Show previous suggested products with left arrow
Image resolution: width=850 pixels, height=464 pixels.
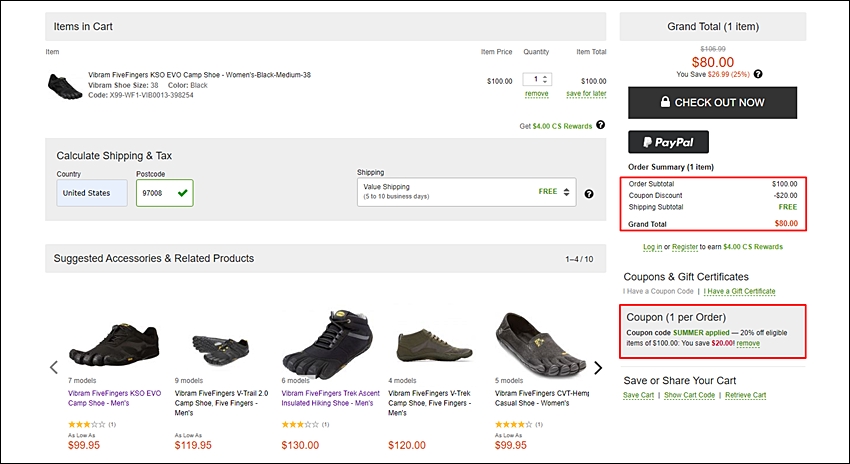pos(54,368)
